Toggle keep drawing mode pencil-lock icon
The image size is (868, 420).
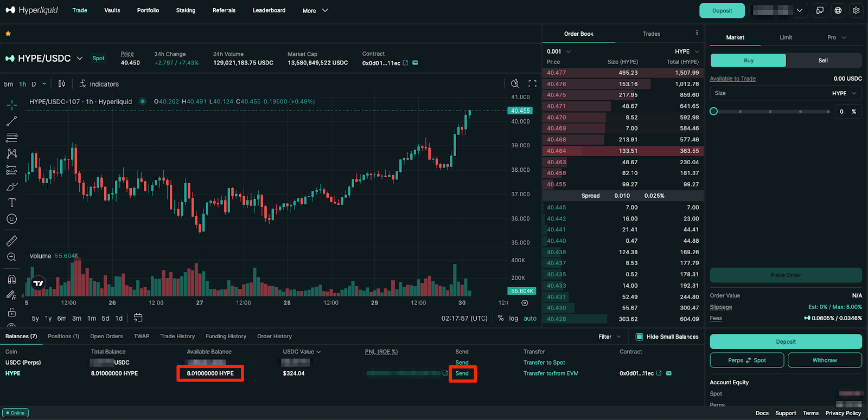pyautogui.click(x=11, y=295)
